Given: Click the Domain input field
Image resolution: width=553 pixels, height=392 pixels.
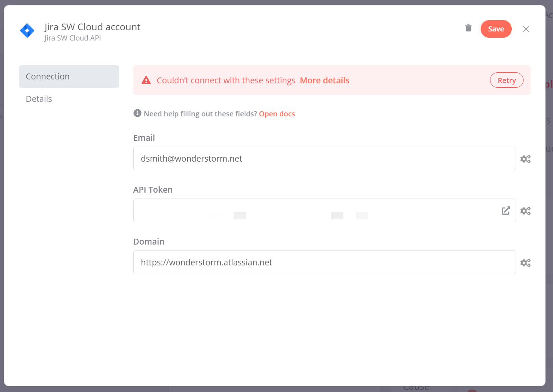Looking at the screenshot, I should click(324, 262).
